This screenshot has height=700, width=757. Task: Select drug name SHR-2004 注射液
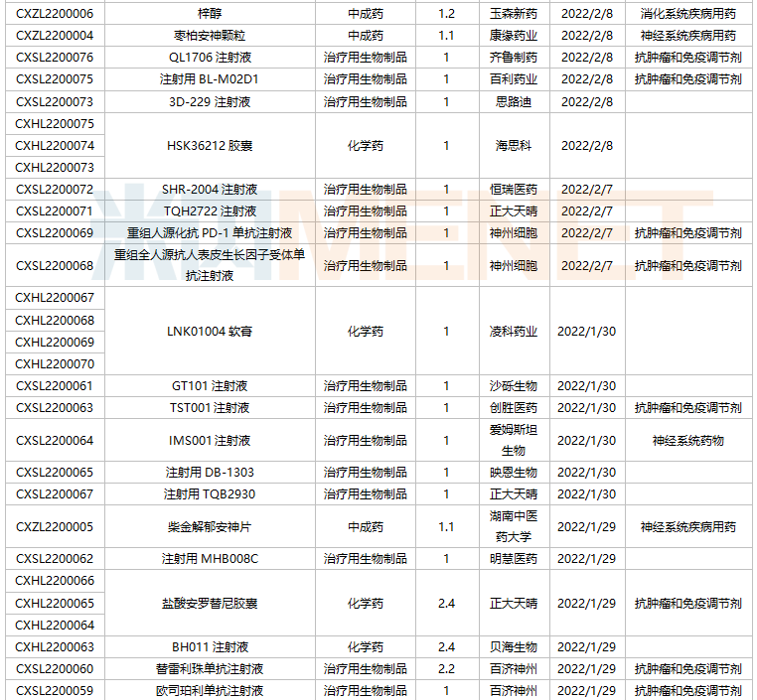210,189
